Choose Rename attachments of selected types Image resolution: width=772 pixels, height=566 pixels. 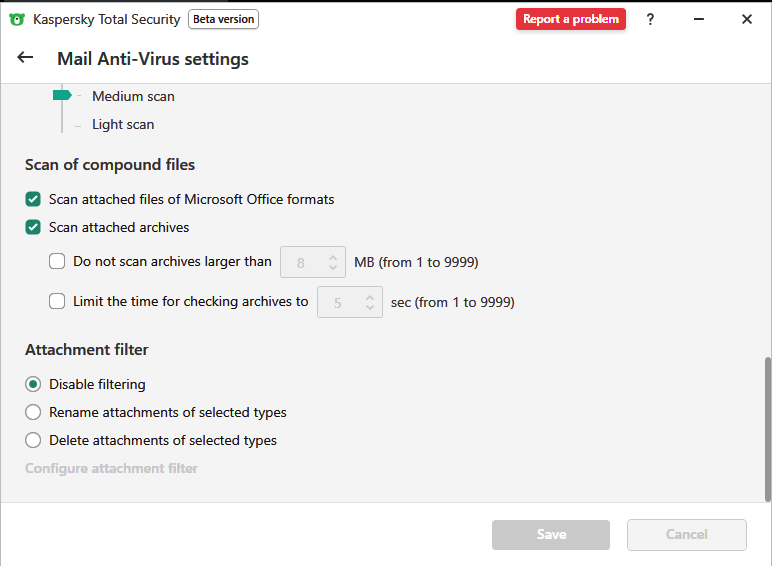[x=33, y=412]
